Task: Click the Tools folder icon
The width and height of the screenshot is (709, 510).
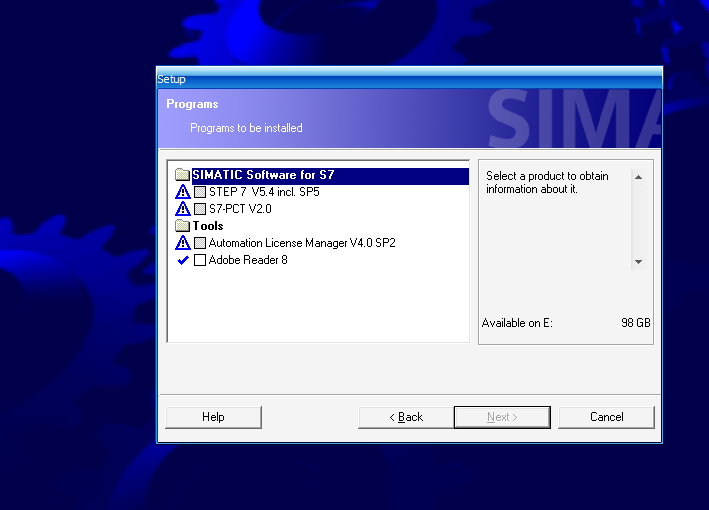Action: 182,226
